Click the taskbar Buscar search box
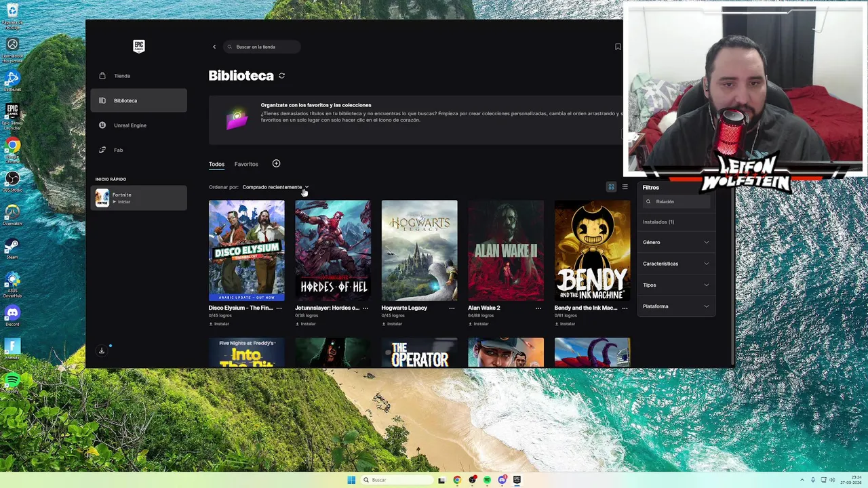Screen dimensions: 868x488 [x=396, y=480]
